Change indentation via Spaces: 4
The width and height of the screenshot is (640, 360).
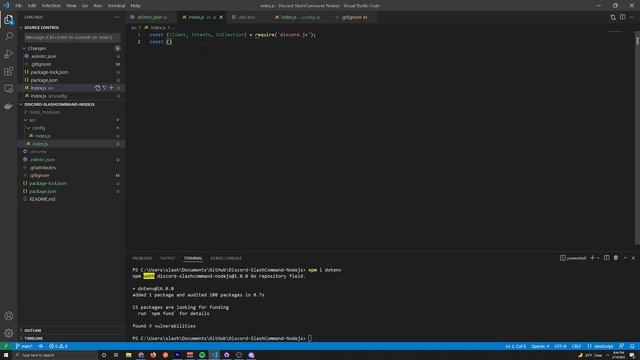[540, 346]
